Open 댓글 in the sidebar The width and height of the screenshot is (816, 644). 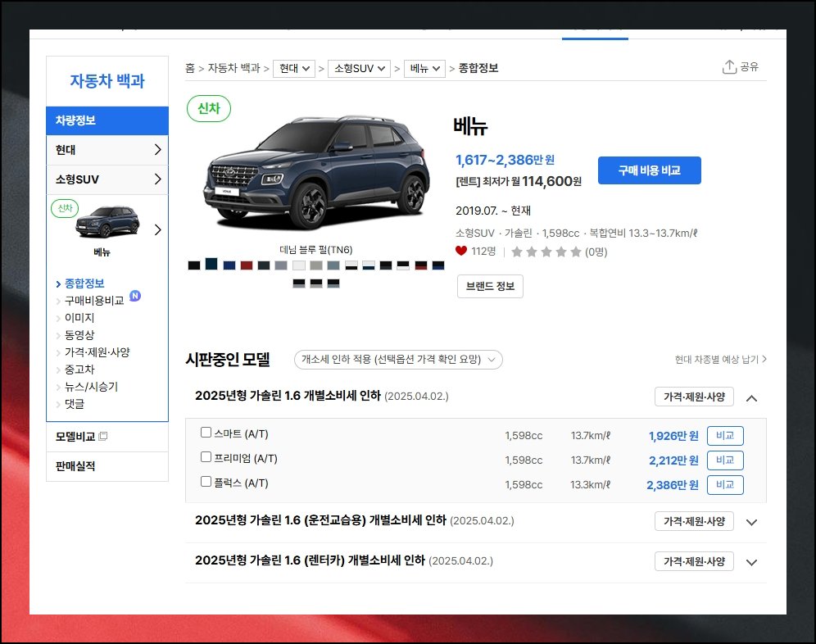tap(75, 403)
